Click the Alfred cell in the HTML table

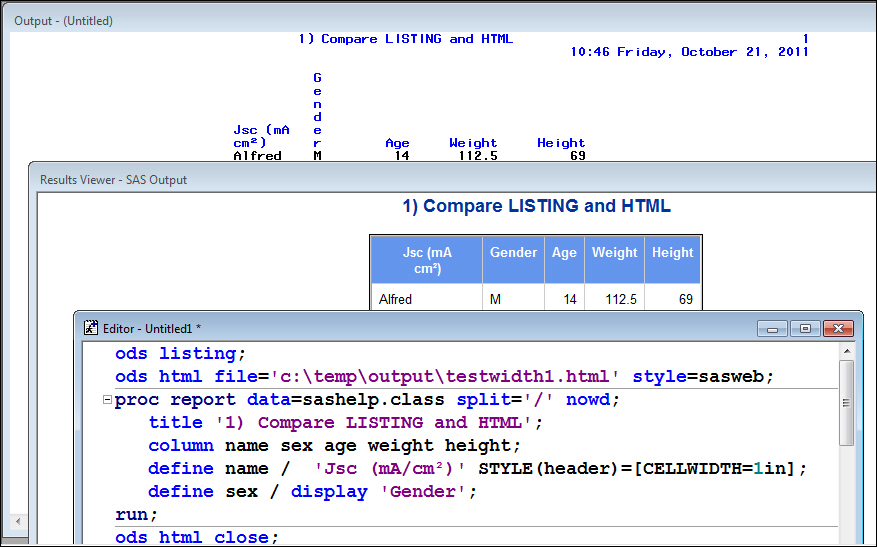[395, 299]
